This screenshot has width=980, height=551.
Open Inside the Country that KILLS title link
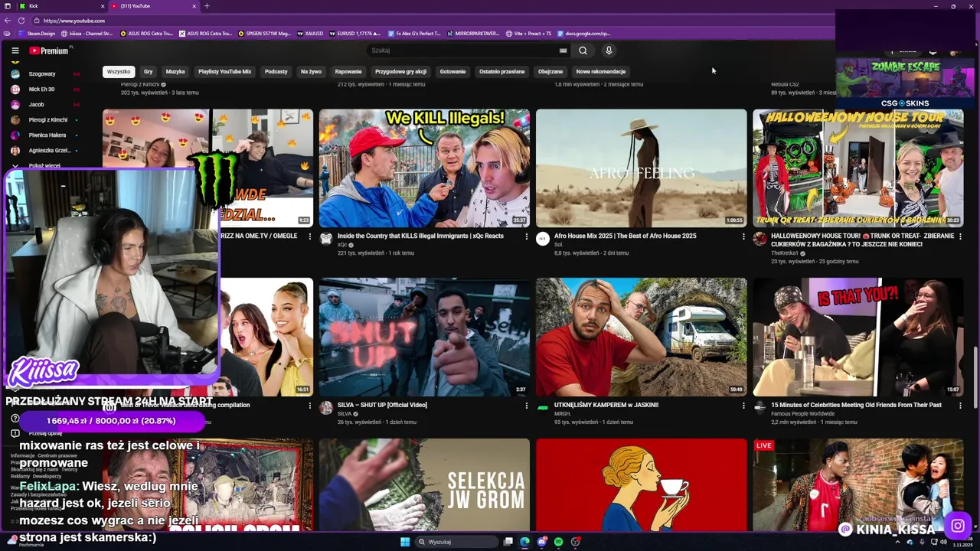(x=420, y=236)
